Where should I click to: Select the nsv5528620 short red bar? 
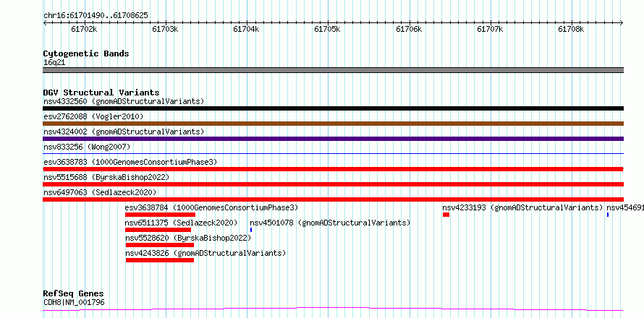coord(160,245)
